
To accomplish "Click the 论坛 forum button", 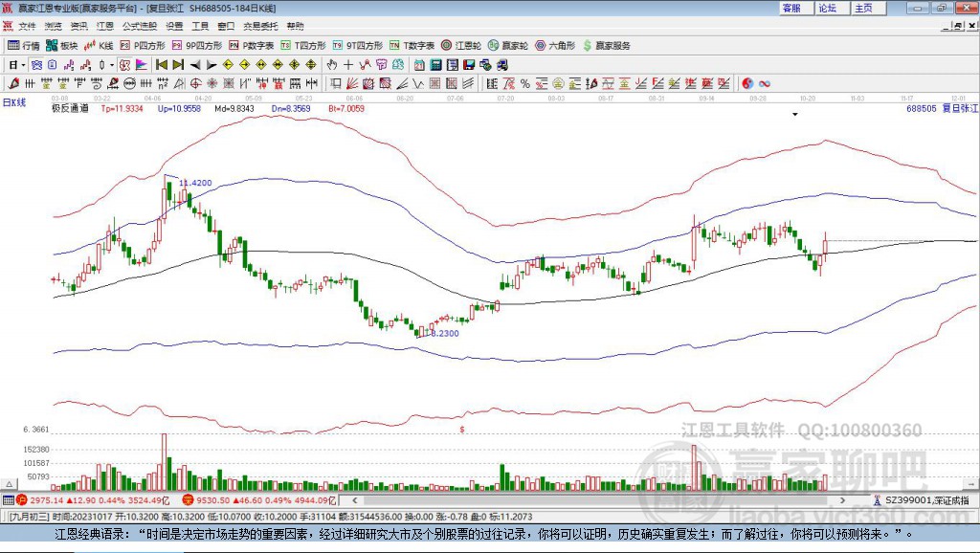I will coord(832,8).
